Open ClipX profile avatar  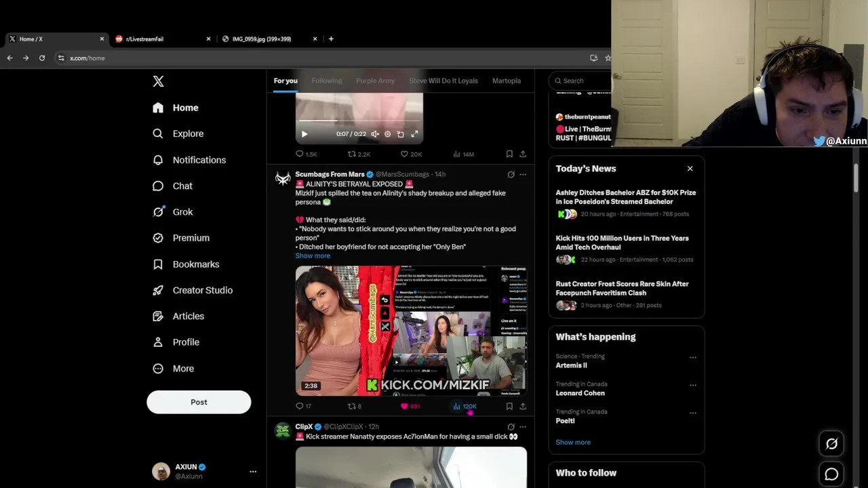tap(283, 431)
